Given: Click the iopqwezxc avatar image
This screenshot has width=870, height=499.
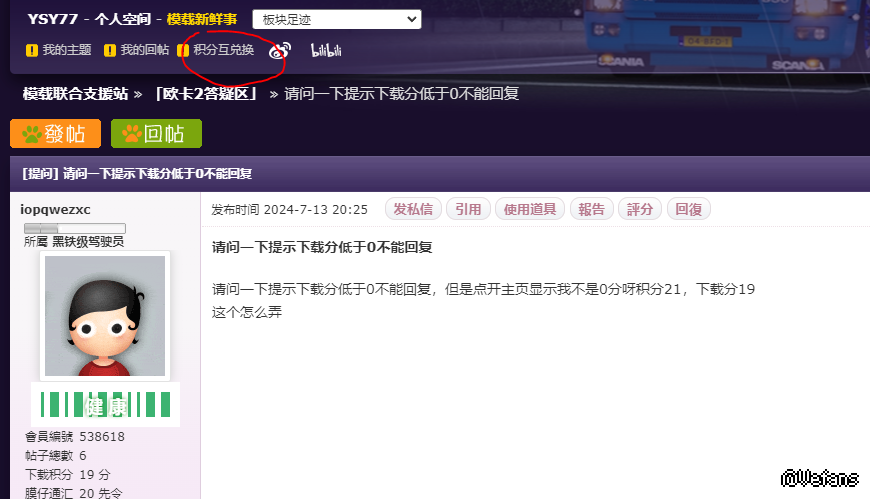Looking at the screenshot, I should pos(105,316).
